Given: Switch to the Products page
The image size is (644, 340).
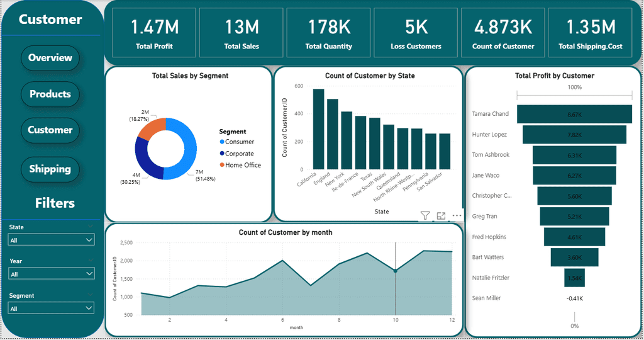Looking at the screenshot, I should (50, 94).
